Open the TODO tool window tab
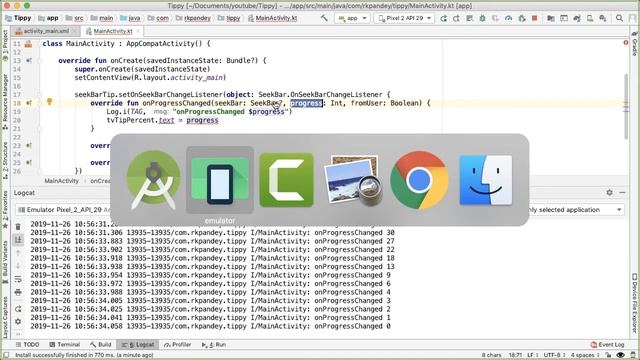The image size is (640, 360). click(x=27, y=344)
